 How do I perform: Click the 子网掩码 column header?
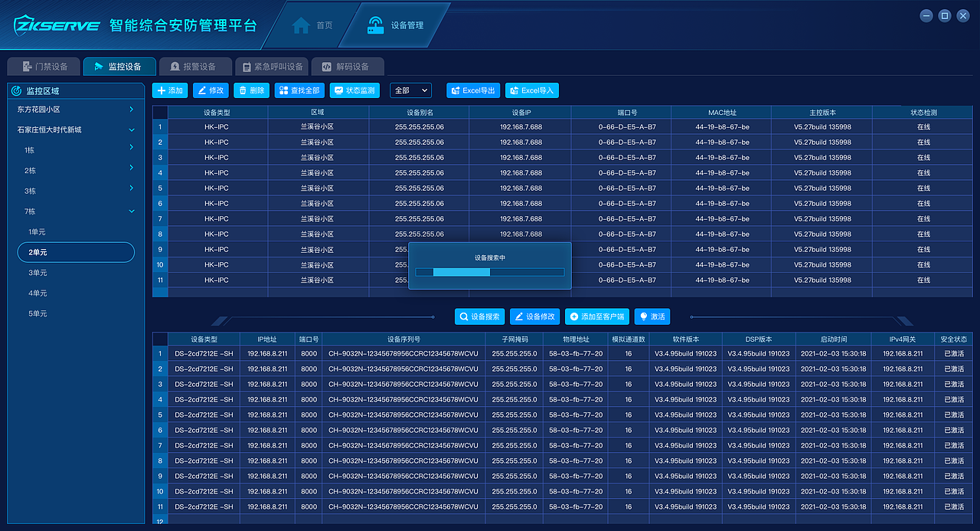[x=514, y=339]
